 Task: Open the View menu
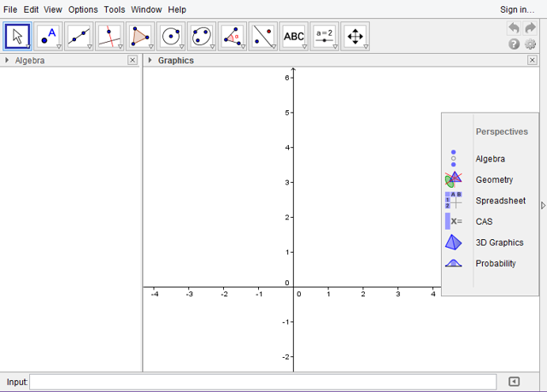click(x=53, y=9)
